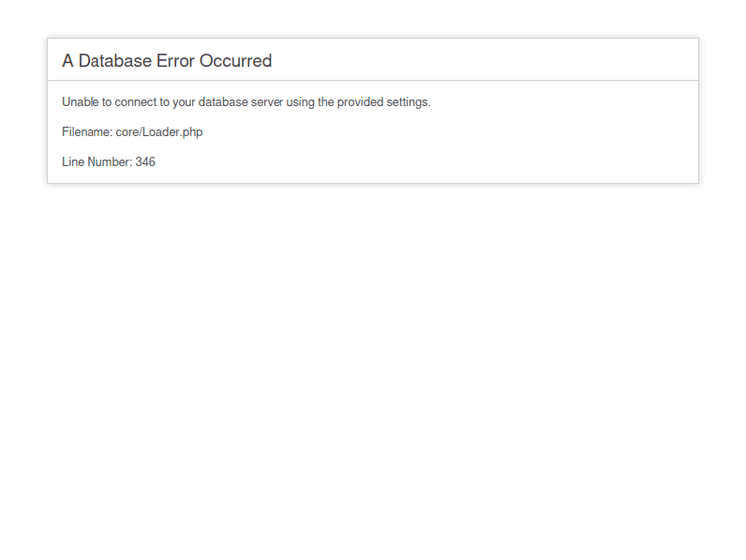This screenshot has height=560, width=746.
Task: Click the word "Error" in the heading
Action: (x=175, y=61)
